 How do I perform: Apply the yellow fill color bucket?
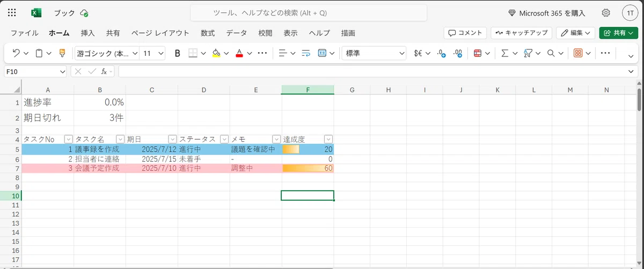[x=216, y=53]
